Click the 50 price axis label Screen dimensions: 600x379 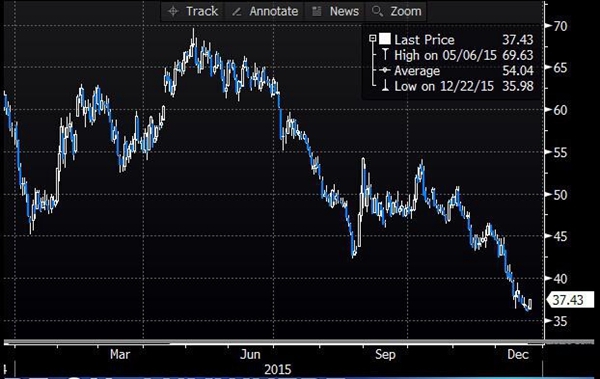[561, 195]
